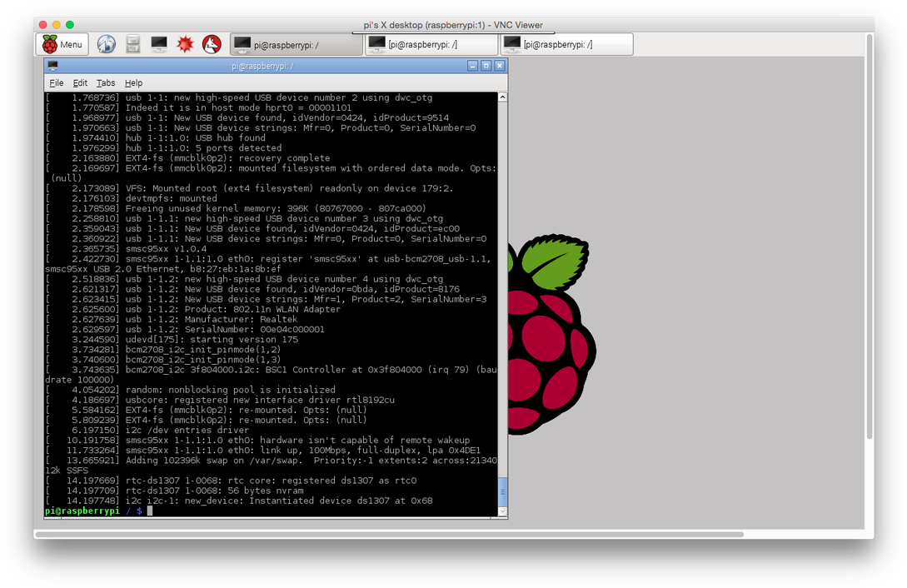This screenshot has width=907, height=588.
Task: Open the File Manager
Action: (x=132, y=44)
